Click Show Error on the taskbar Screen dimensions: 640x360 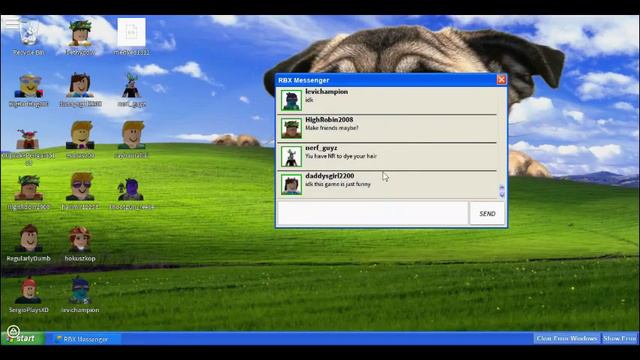pyautogui.click(x=619, y=338)
